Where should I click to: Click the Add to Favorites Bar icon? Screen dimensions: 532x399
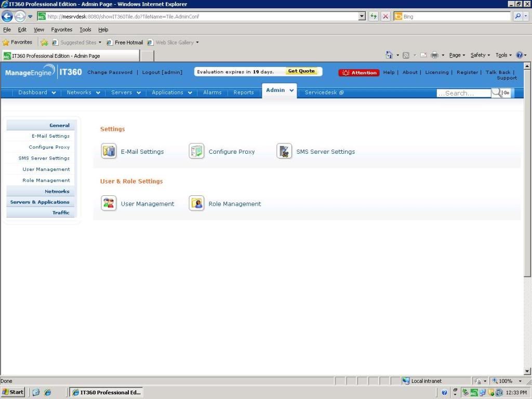[x=45, y=43]
